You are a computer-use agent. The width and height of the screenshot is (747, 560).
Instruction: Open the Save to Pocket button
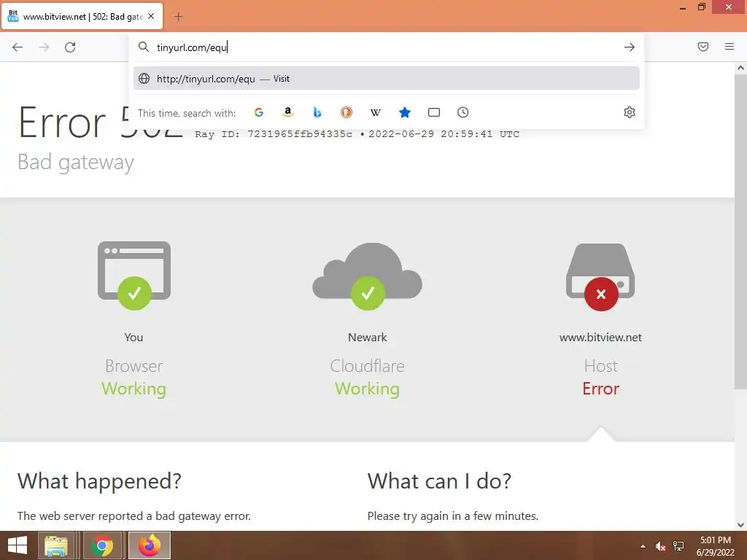coord(703,47)
